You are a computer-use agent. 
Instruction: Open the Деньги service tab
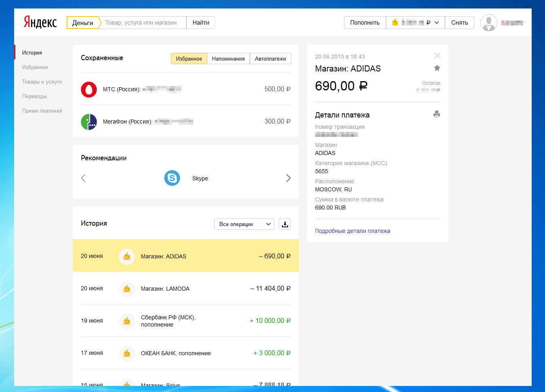coord(83,23)
